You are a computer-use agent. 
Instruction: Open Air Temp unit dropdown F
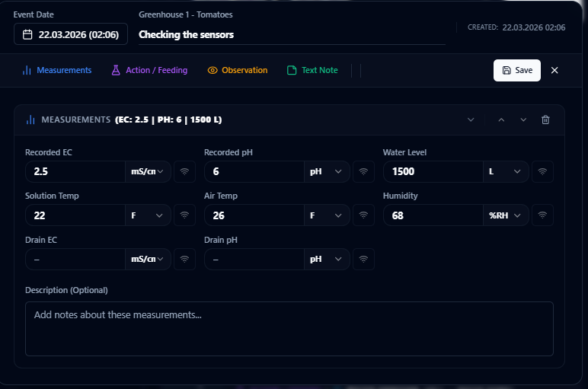327,215
